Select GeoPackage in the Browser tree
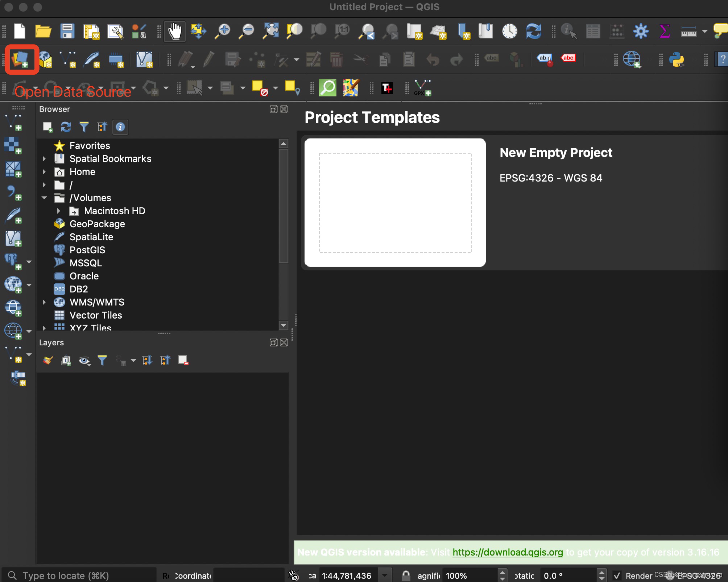Image resolution: width=728 pixels, height=582 pixels. [x=97, y=224]
